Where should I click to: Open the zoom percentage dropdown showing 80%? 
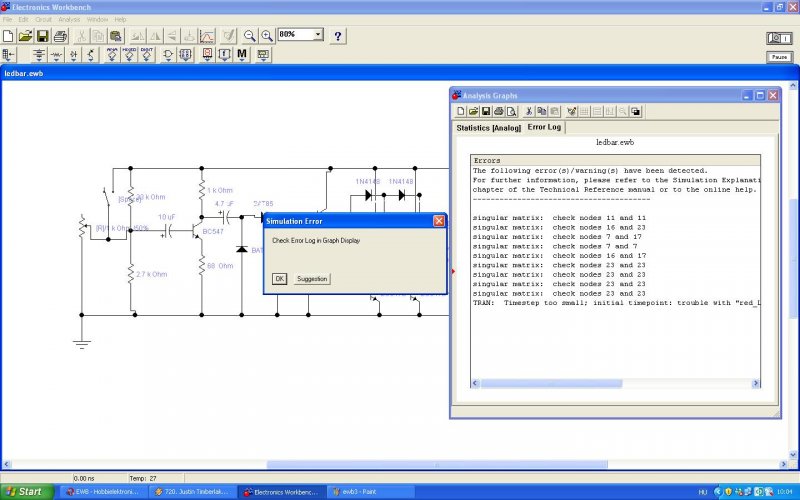tap(318, 34)
